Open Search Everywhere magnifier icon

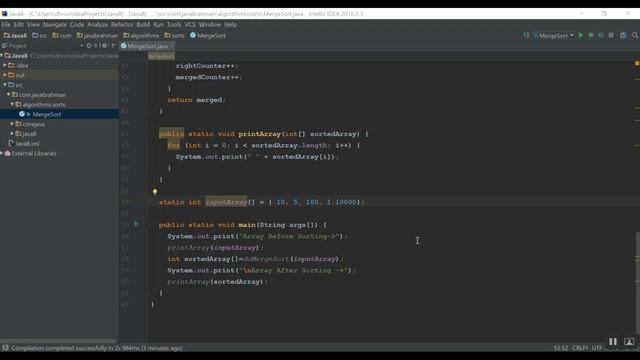click(x=635, y=36)
